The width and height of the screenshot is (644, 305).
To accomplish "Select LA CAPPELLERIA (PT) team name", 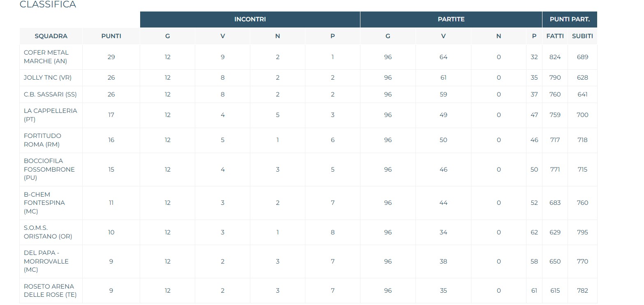I will click(50, 115).
